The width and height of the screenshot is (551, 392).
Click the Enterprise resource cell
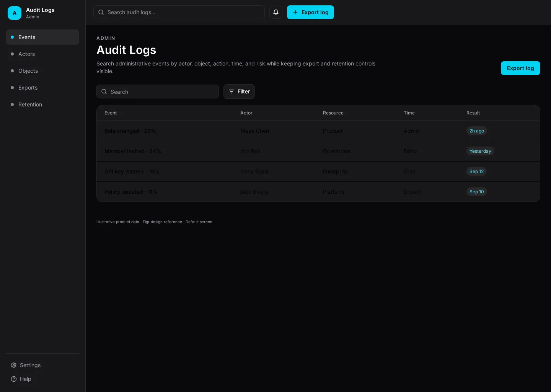point(336,171)
